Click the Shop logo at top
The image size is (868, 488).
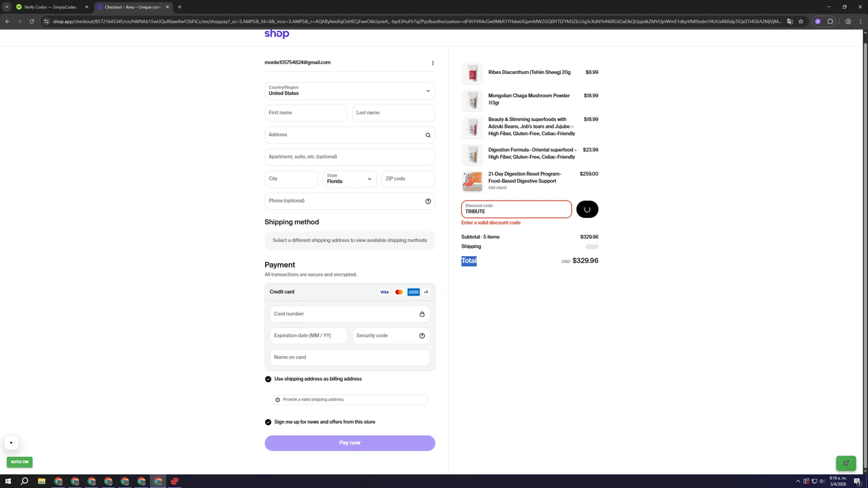(x=277, y=34)
